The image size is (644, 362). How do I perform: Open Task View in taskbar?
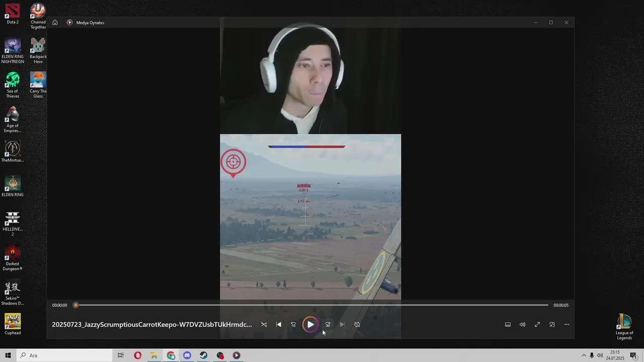coord(120,355)
